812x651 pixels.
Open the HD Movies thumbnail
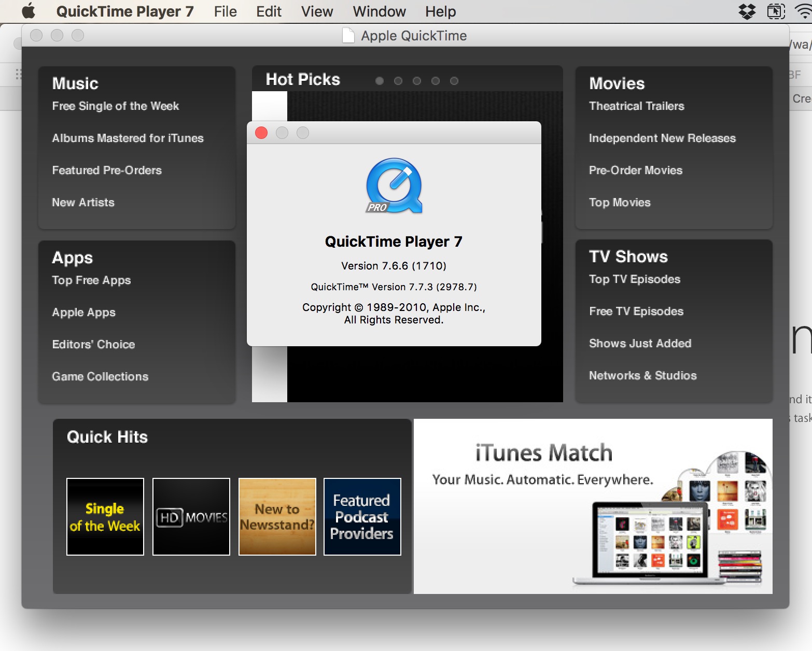click(x=191, y=517)
